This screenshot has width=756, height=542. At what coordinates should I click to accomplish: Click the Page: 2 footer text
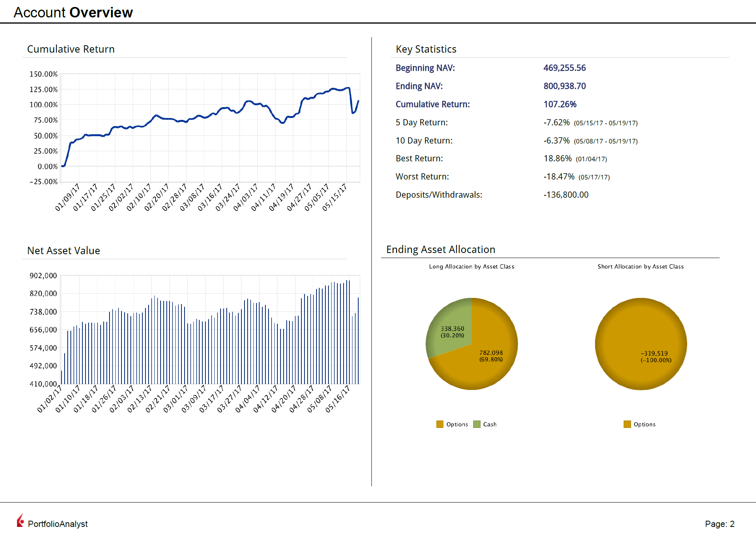point(719,524)
